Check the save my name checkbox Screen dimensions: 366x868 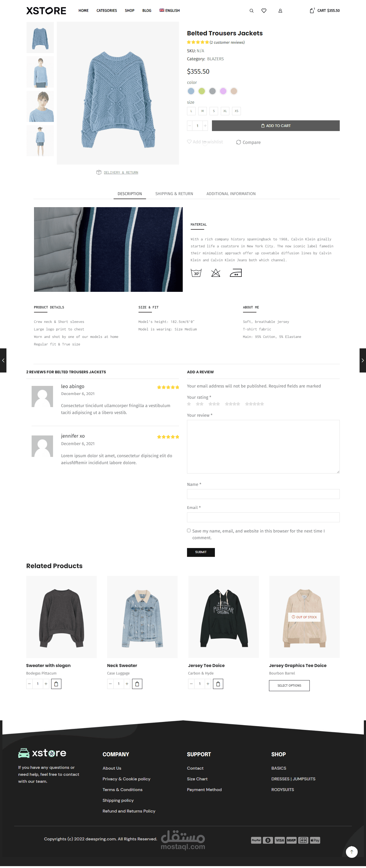pyautogui.click(x=189, y=530)
